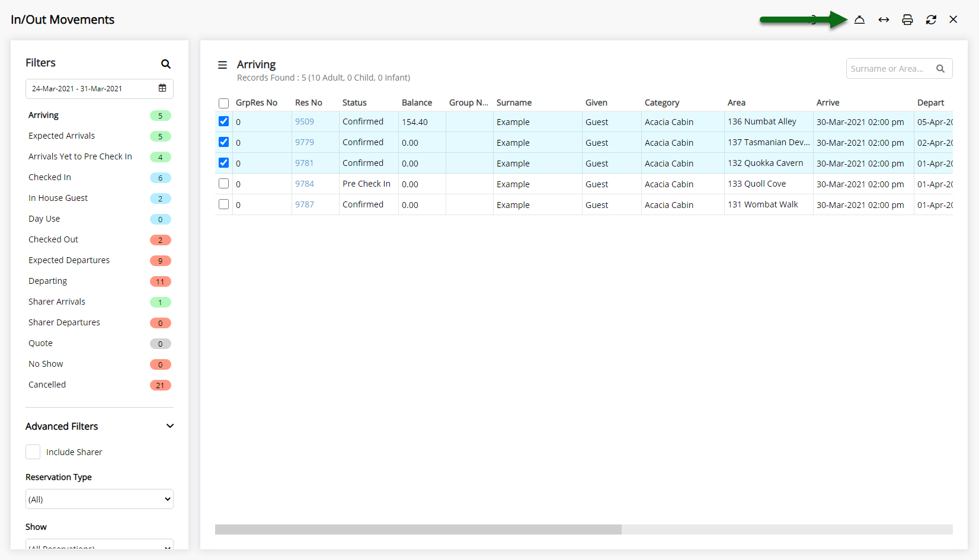Click the print icon
This screenshot has width=979, height=560.
[x=907, y=20]
